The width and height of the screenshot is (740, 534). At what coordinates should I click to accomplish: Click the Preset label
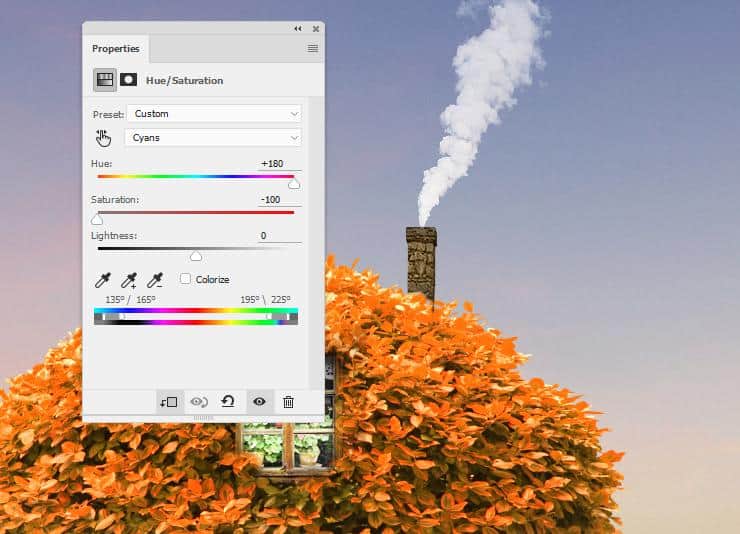point(108,115)
